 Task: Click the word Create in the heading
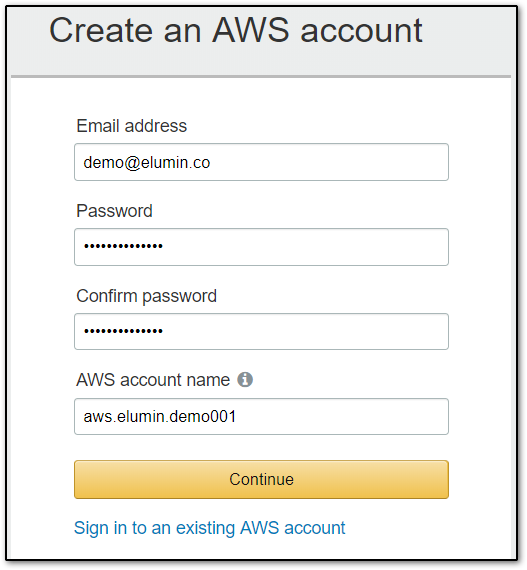pos(101,31)
